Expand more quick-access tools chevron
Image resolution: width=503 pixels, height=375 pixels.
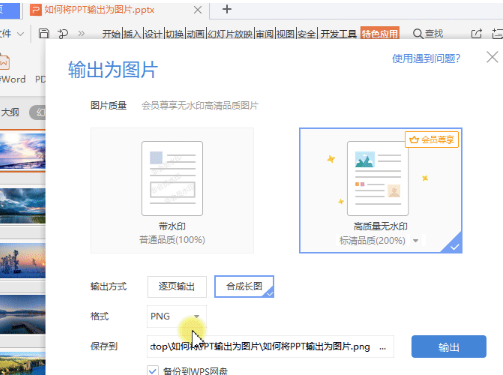[81, 33]
